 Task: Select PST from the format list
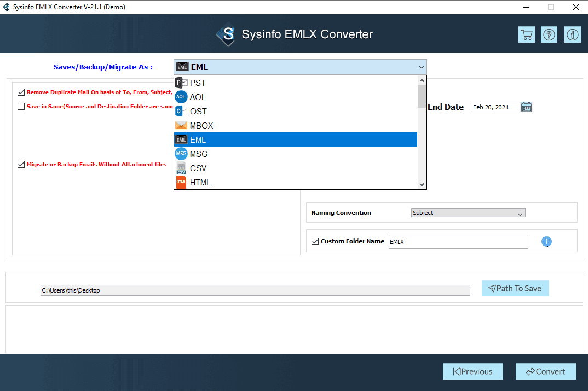[296, 83]
